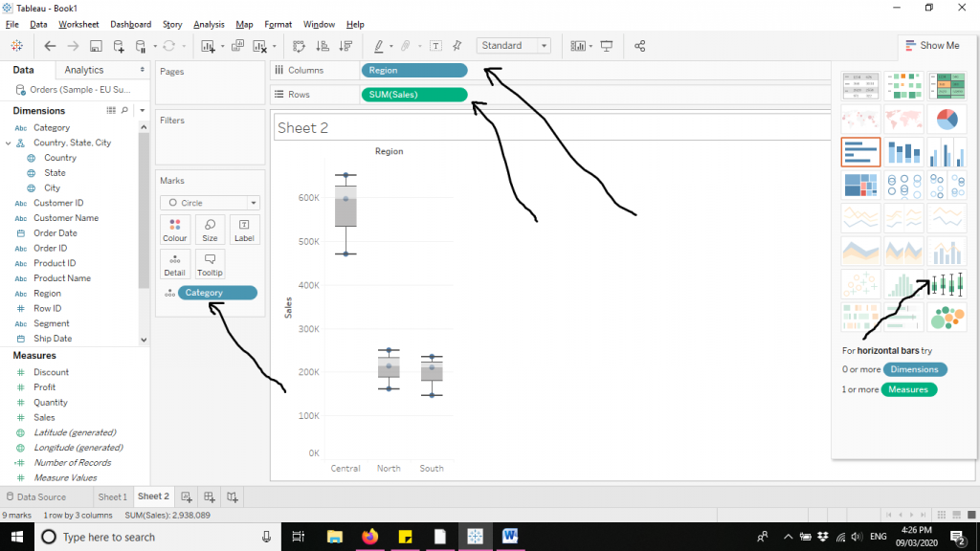Click the New Data Source icon
The height and width of the screenshot is (551, 980).
(119, 46)
